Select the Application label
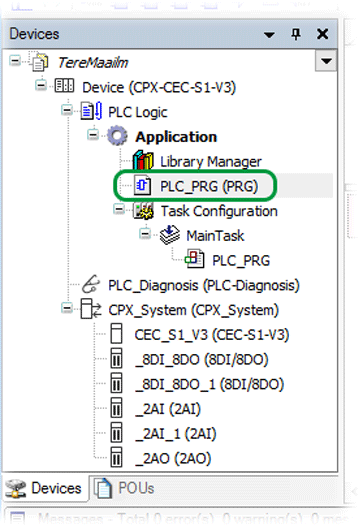 coord(176,137)
